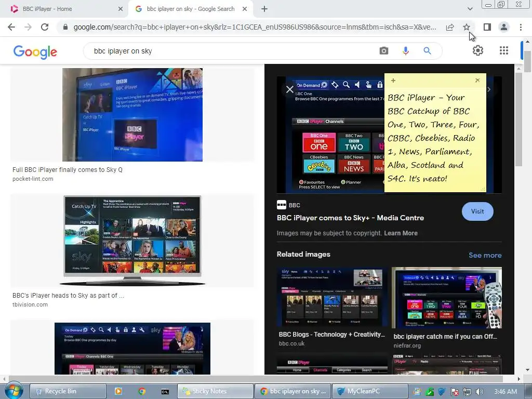532x399 pixels.
Task: Select the bbc iplayer on sky tab
Action: (190, 9)
